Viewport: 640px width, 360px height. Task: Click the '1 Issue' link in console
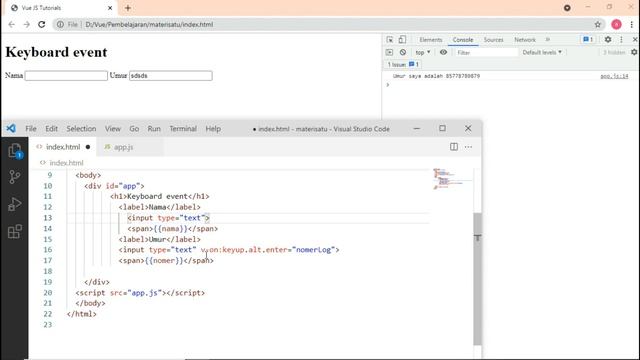(x=403, y=64)
